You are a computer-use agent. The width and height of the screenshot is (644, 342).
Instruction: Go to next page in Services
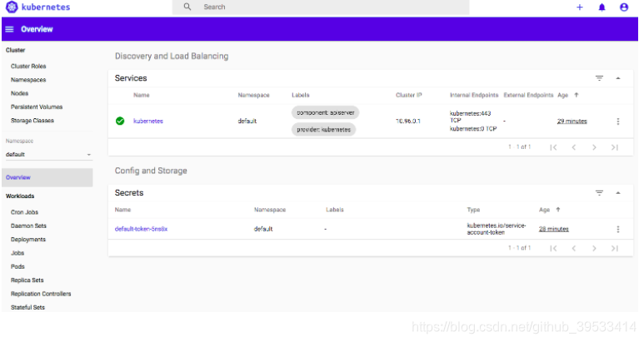click(x=594, y=147)
